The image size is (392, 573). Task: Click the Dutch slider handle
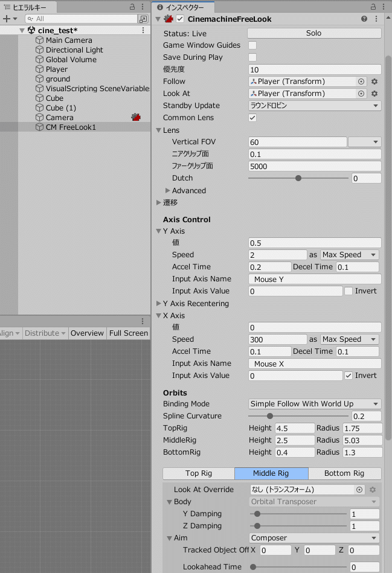pyautogui.click(x=298, y=178)
